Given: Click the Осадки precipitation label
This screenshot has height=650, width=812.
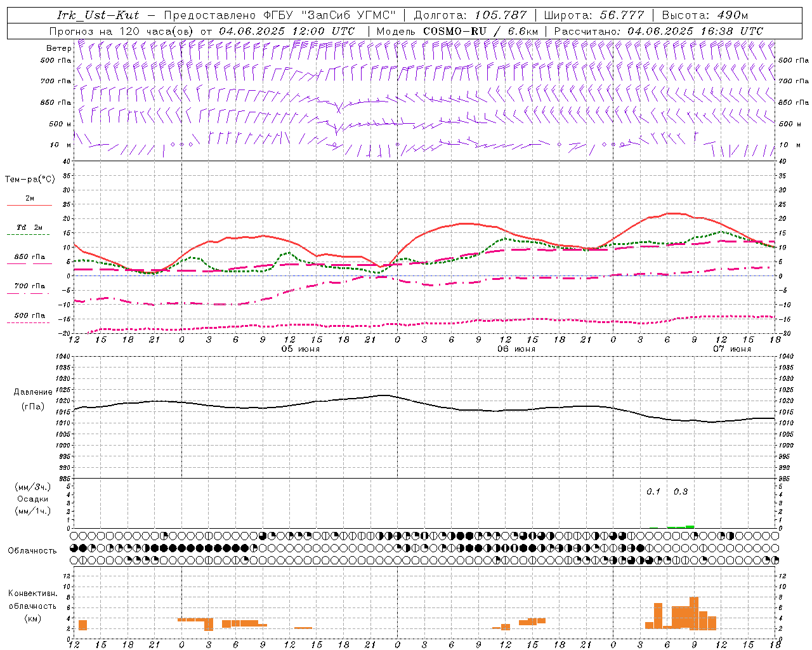Looking at the screenshot, I should (33, 499).
